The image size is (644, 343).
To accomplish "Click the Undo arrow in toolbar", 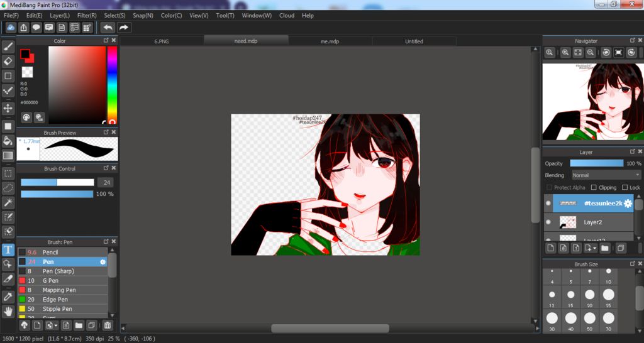I will point(108,28).
